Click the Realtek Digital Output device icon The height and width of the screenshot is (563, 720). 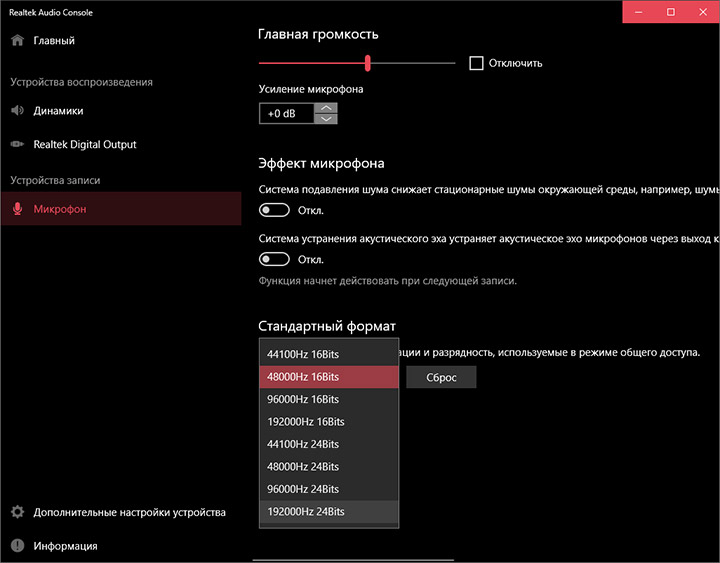point(17,145)
